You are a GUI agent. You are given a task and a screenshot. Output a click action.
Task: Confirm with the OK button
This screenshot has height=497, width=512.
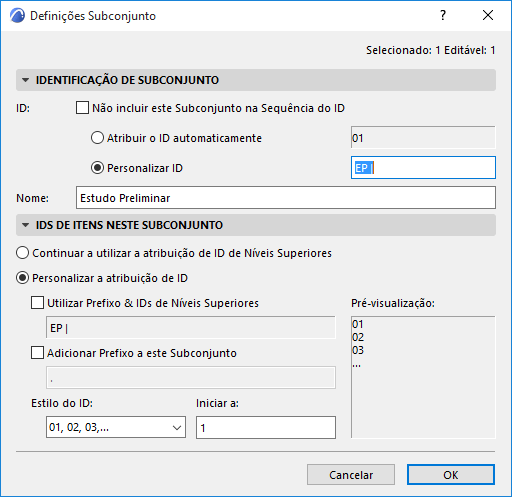coord(451,475)
